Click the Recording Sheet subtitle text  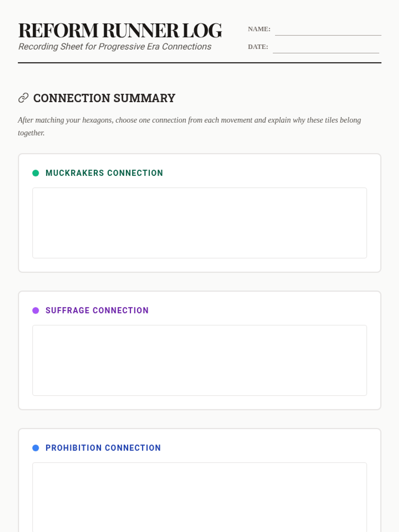point(115,47)
